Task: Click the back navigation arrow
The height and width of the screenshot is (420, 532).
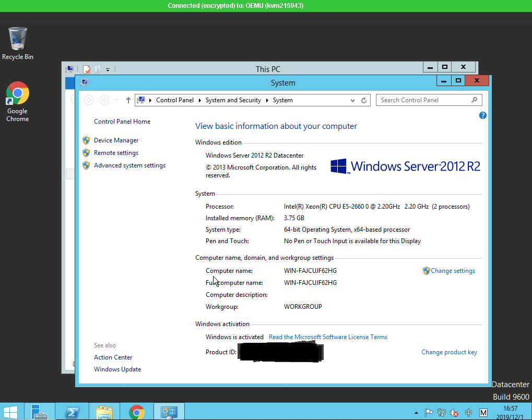Action: 89,100
